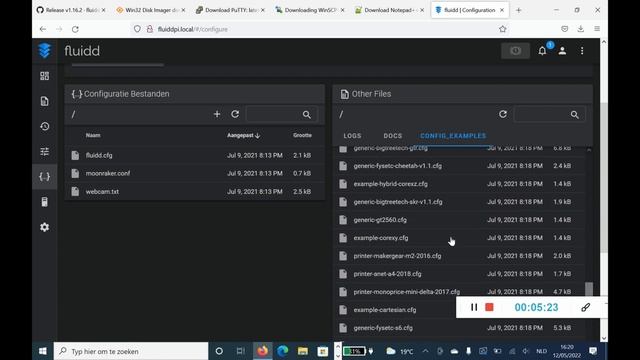Click the recorder pen annotation icon
Image resolution: width=640 pixels, height=360 pixels.
(x=585, y=307)
